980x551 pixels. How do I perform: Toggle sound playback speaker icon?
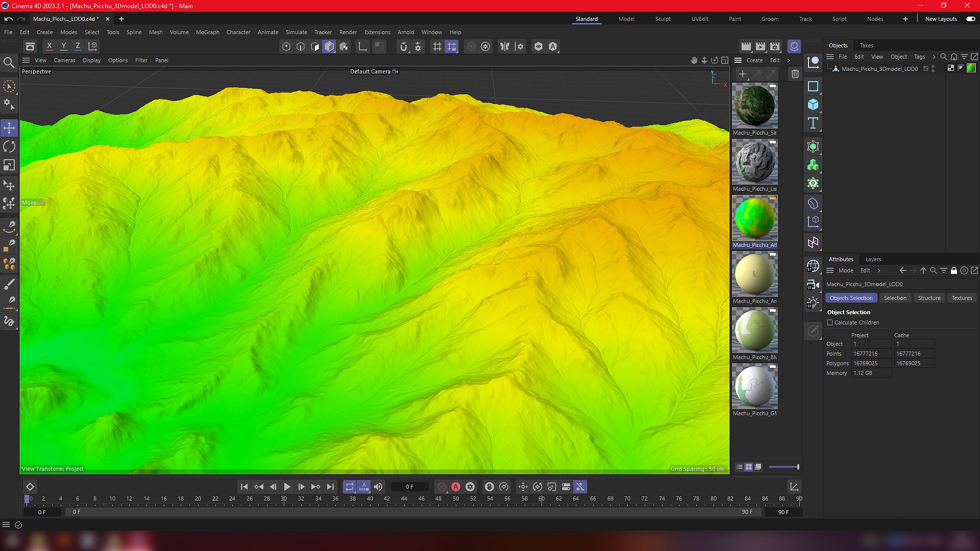378,487
